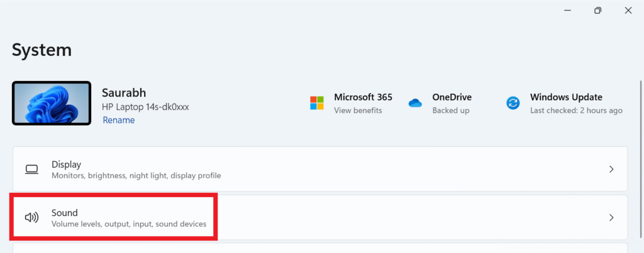Click the desktop wallpaper thumbnail preview

point(51,104)
